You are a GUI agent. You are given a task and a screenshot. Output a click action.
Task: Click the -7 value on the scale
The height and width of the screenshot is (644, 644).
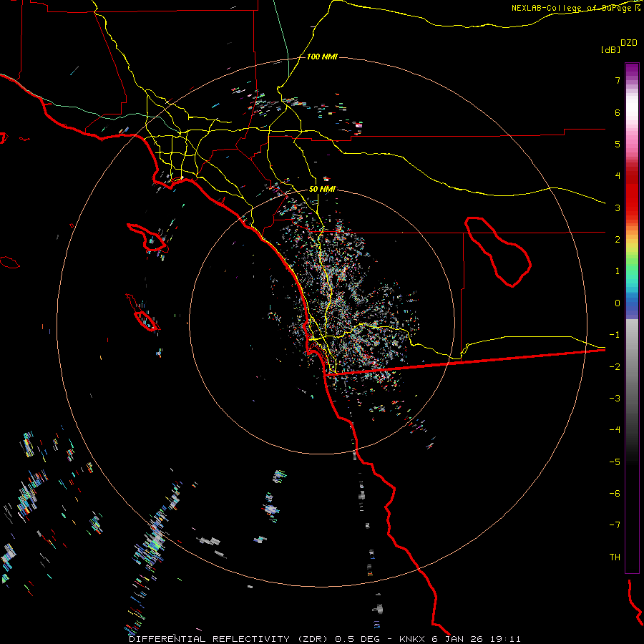pos(615,525)
